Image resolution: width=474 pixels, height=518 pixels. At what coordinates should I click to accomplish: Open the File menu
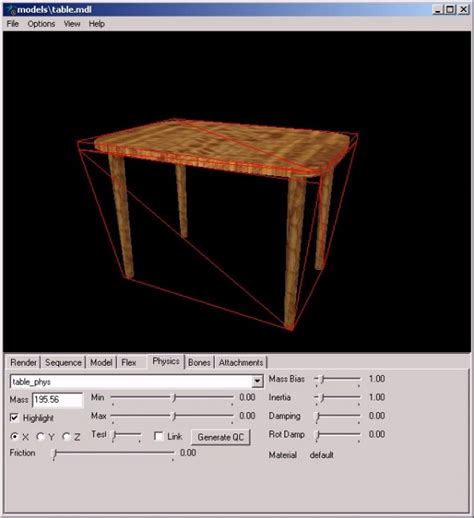(13, 24)
